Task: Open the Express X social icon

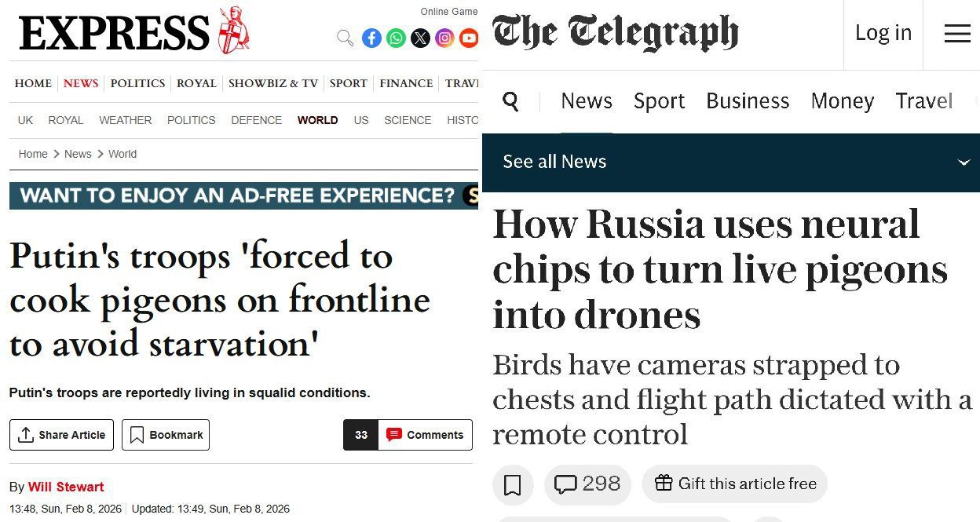Action: pos(420,38)
